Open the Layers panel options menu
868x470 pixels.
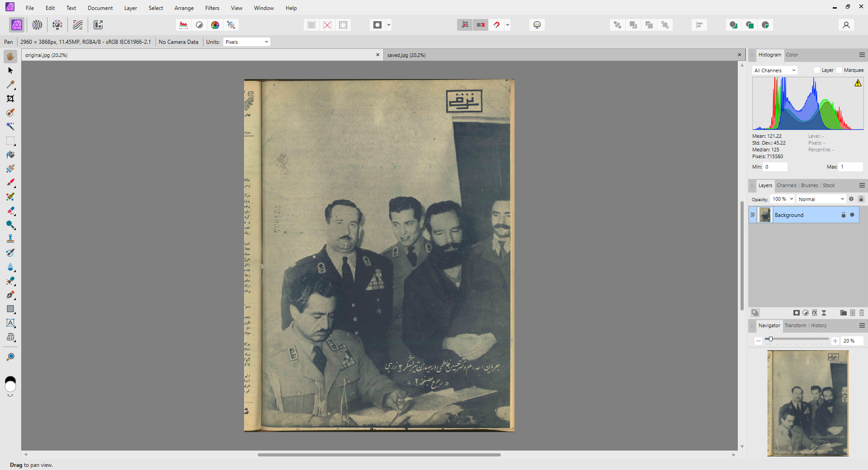click(862, 185)
